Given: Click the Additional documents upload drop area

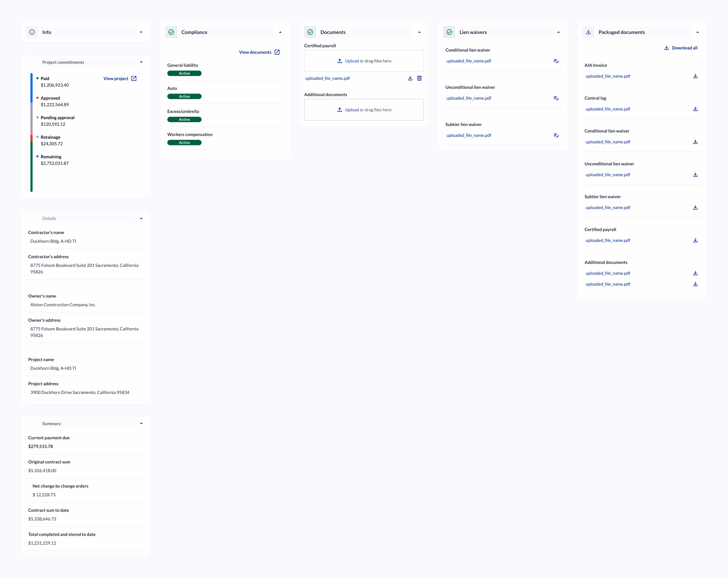Looking at the screenshot, I should point(364,110).
